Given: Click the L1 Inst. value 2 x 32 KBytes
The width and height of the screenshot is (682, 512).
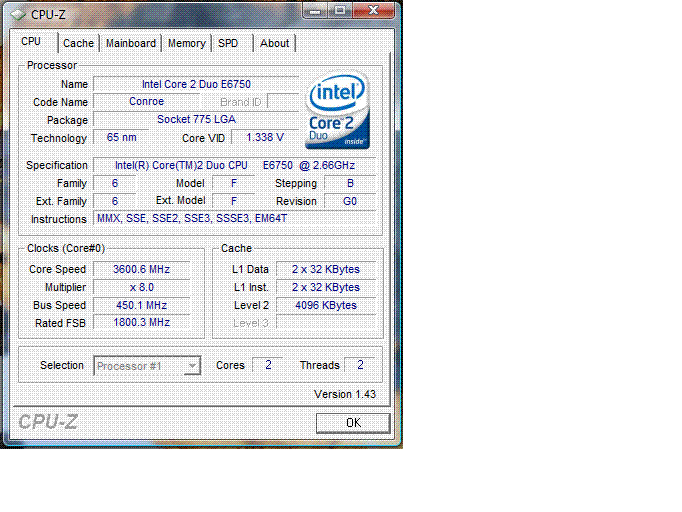Looking at the screenshot, I should pos(326,287).
